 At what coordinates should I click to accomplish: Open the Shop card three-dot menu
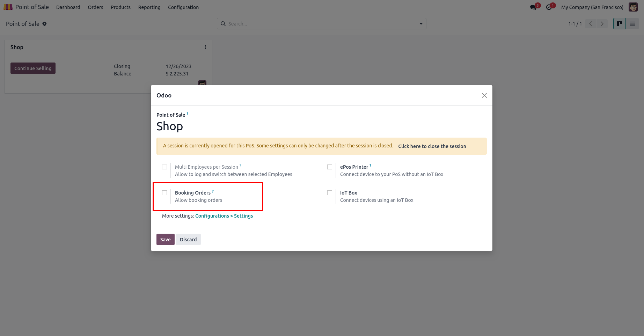[x=205, y=47]
